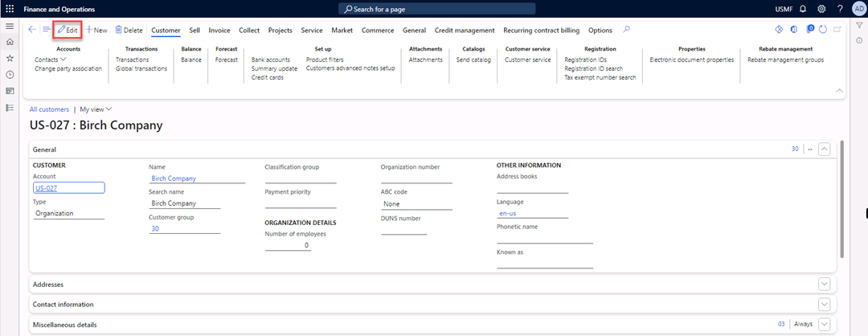Viewport: 868px width, 336px height.
Task: Open Global transactions
Action: tap(141, 68)
